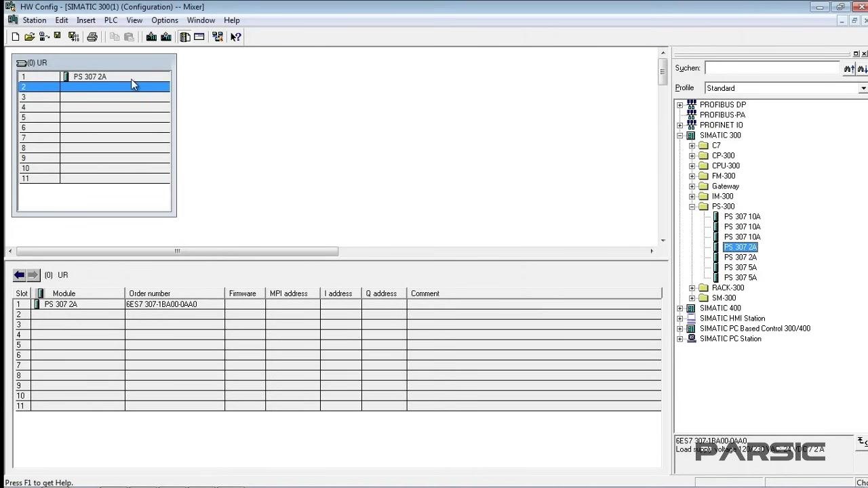
Task: Search downward with the binoculars down icon
Action: 863,68
